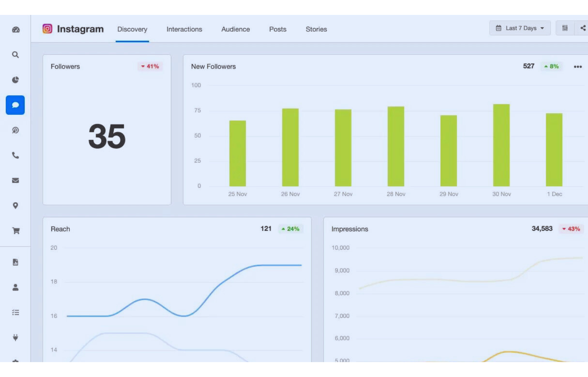This screenshot has width=588, height=377.
Task: Open the Audience tab
Action: tap(235, 29)
